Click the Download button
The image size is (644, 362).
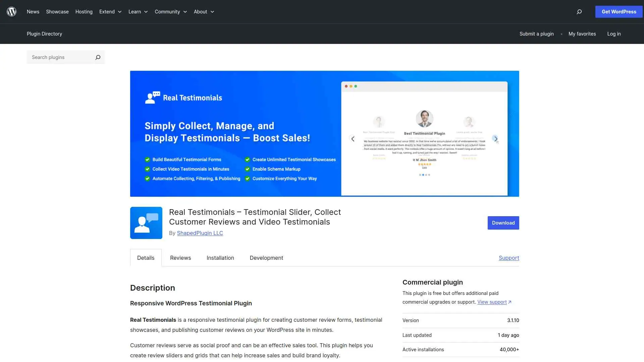tap(503, 223)
